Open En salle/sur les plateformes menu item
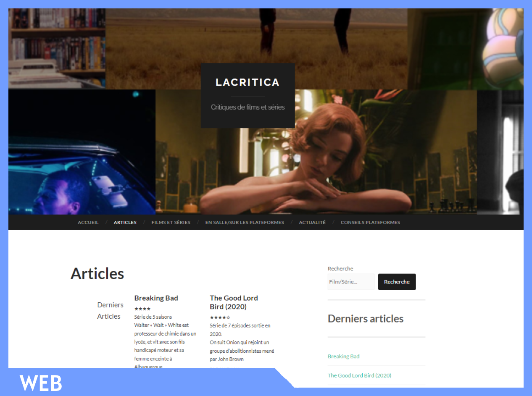 (245, 223)
